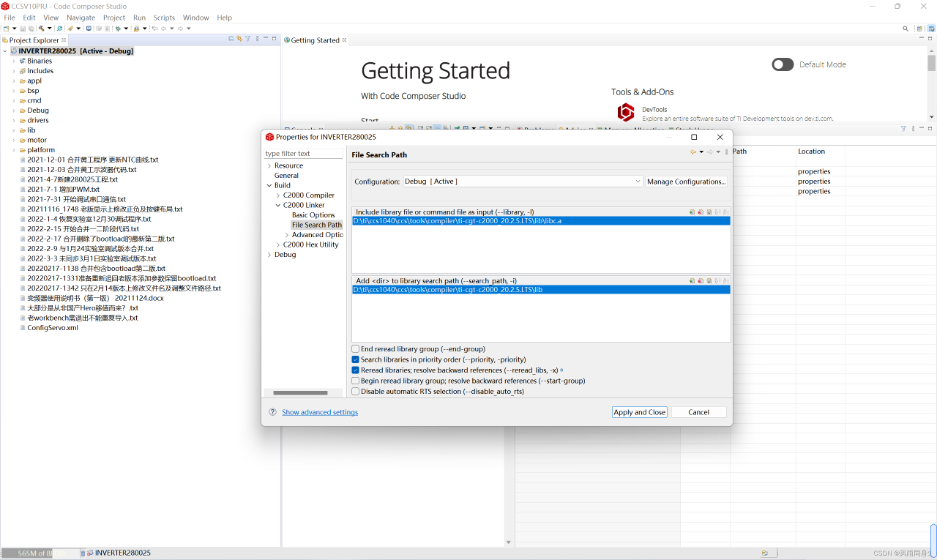The height and width of the screenshot is (560, 937).
Task: Open the view menu icon in Properties dialog
Action: 727,152
